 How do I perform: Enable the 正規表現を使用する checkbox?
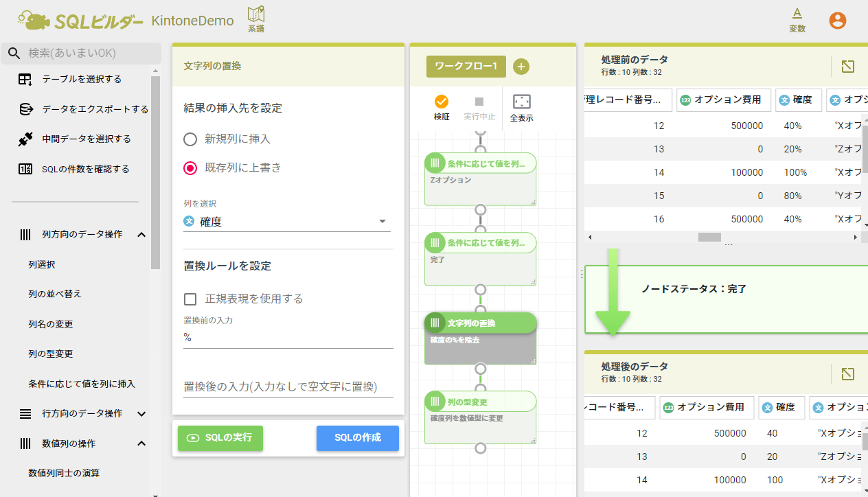[191, 299]
